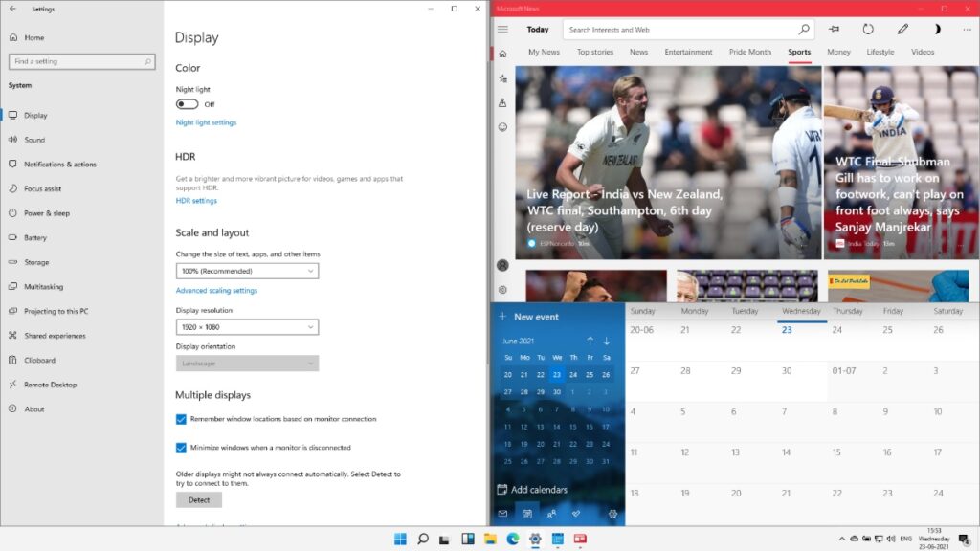This screenshot has width=980, height=551.
Task: Open Calendar settings gear icon
Action: pos(612,514)
